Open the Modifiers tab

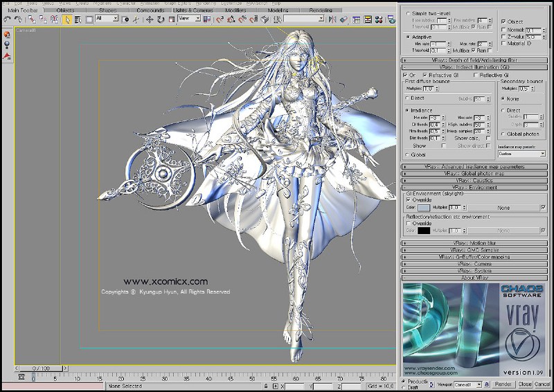click(235, 10)
